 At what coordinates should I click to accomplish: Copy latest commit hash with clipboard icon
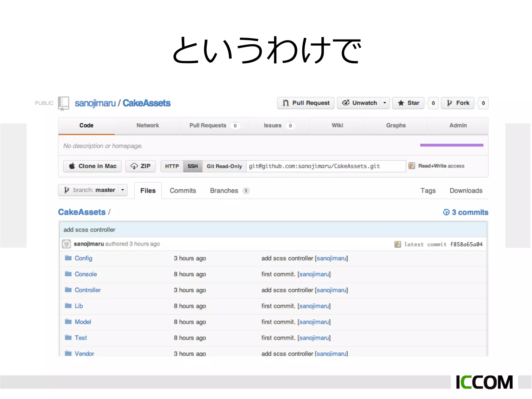(397, 244)
